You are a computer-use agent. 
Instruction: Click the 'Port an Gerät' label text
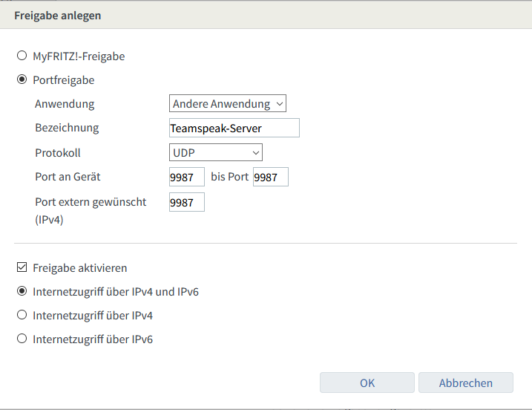point(68,177)
